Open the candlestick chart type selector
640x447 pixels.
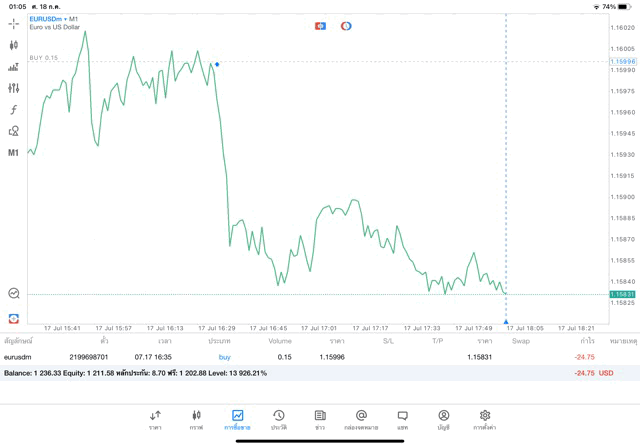pos(14,45)
